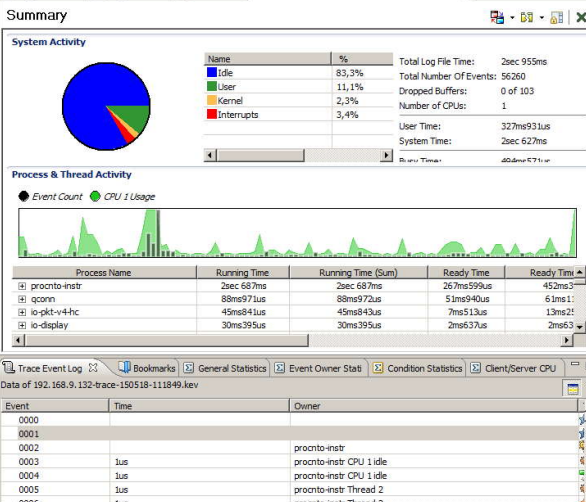Click the Bookmarks tab book icon
Image resolution: width=586 pixels, height=502 pixels.
pos(124,367)
